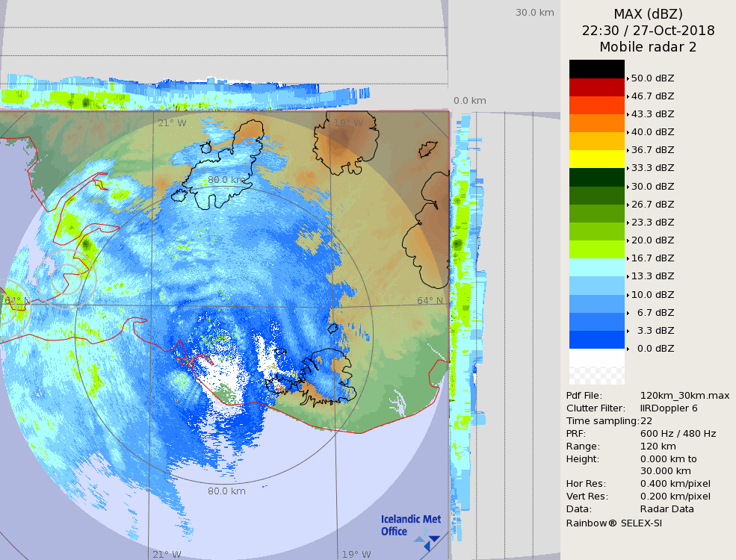The image size is (736, 560).
Task: Pick the dark green 30.0 dBZ swatch
Action: 596,177
